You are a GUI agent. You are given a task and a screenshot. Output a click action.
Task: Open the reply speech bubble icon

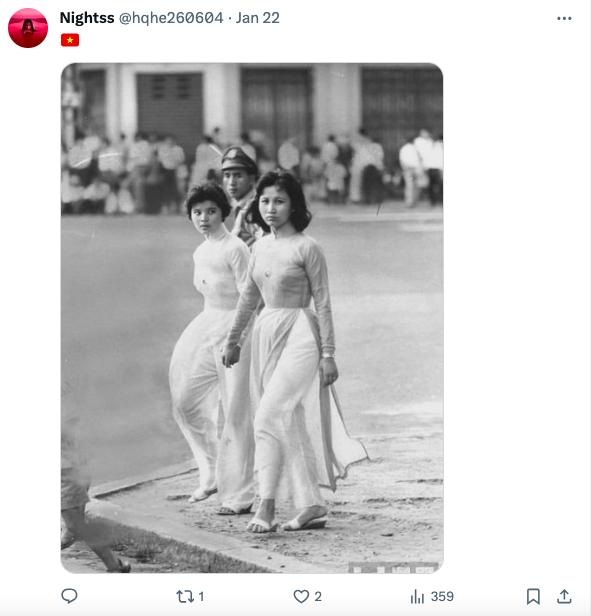(69, 596)
